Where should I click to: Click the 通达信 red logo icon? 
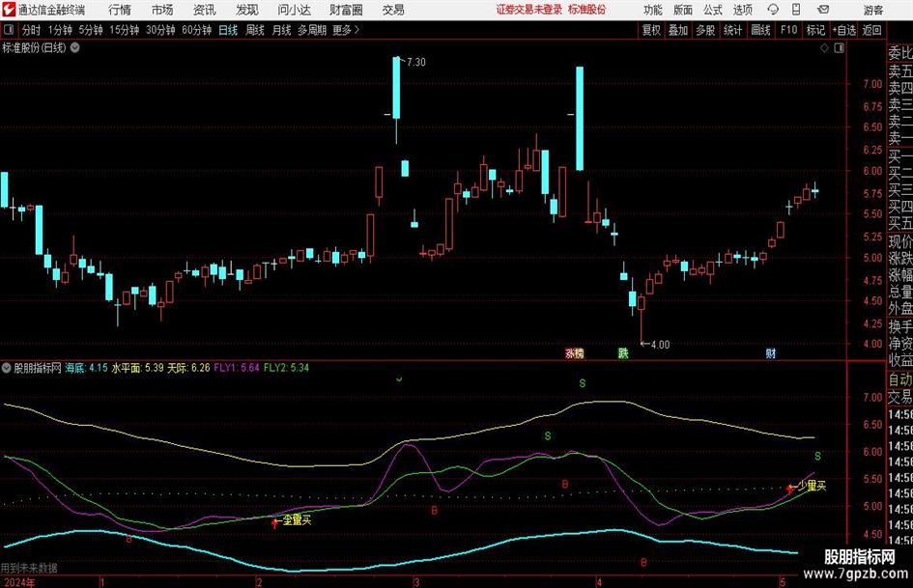coord(9,10)
